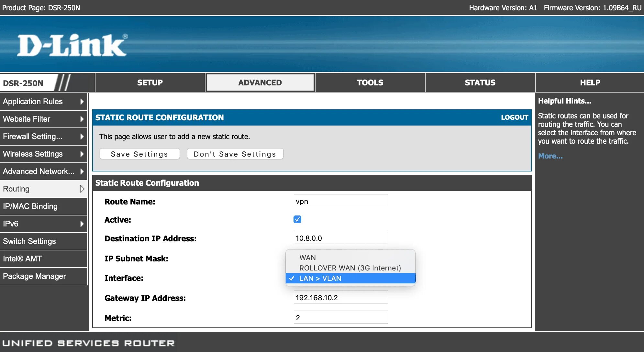644x352 pixels.
Task: Open Package Manager menu item
Action: [x=44, y=276]
